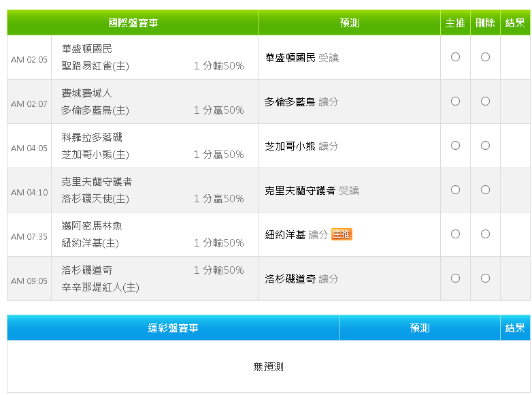Click team name 洛杉磯天使(主)

click(x=95, y=199)
